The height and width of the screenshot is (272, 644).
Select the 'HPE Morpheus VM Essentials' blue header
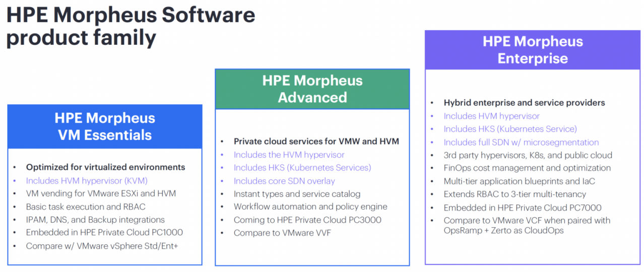[x=105, y=126]
